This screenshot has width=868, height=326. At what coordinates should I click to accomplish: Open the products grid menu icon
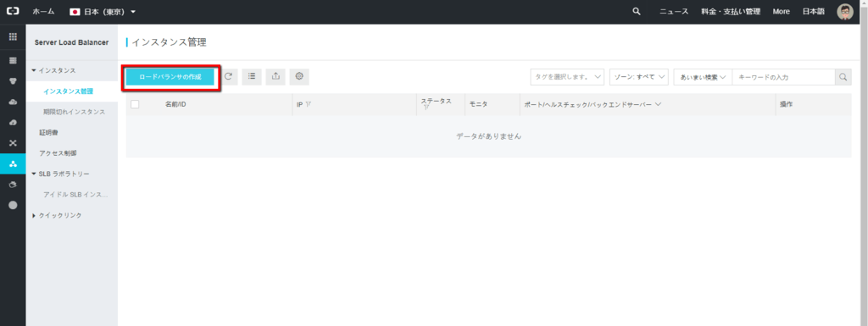pos(13,37)
